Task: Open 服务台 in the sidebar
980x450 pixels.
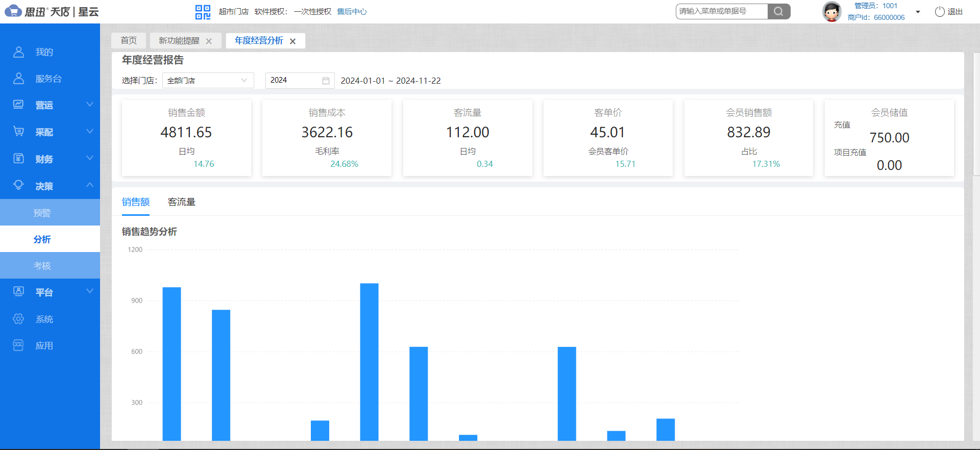Action: pos(48,79)
